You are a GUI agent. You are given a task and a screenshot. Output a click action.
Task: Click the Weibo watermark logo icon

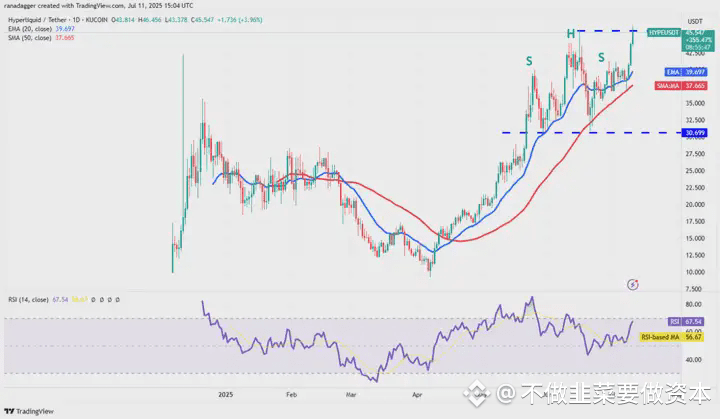pos(476,393)
